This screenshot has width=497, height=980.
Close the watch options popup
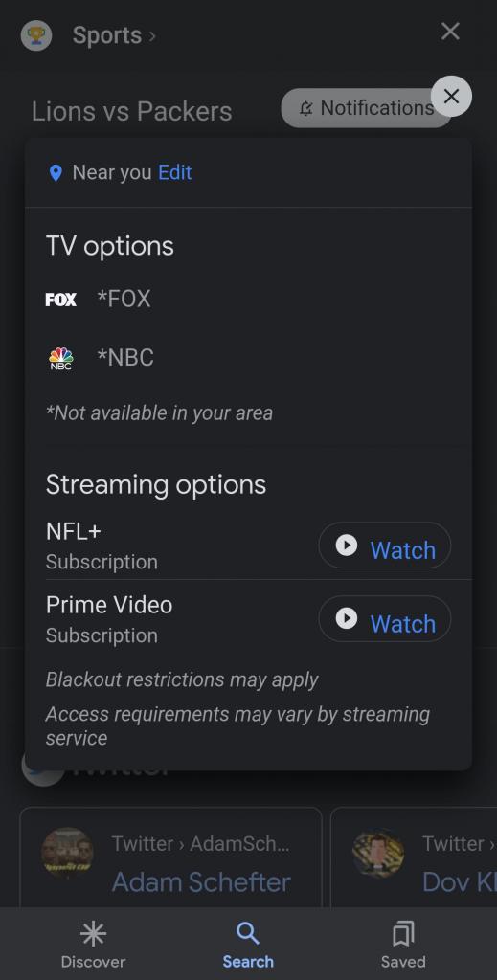click(451, 96)
